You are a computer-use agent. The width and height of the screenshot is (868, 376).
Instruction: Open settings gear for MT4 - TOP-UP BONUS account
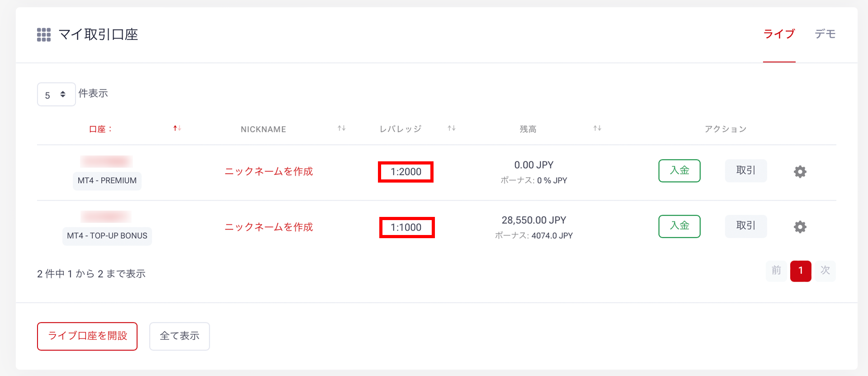click(x=800, y=227)
